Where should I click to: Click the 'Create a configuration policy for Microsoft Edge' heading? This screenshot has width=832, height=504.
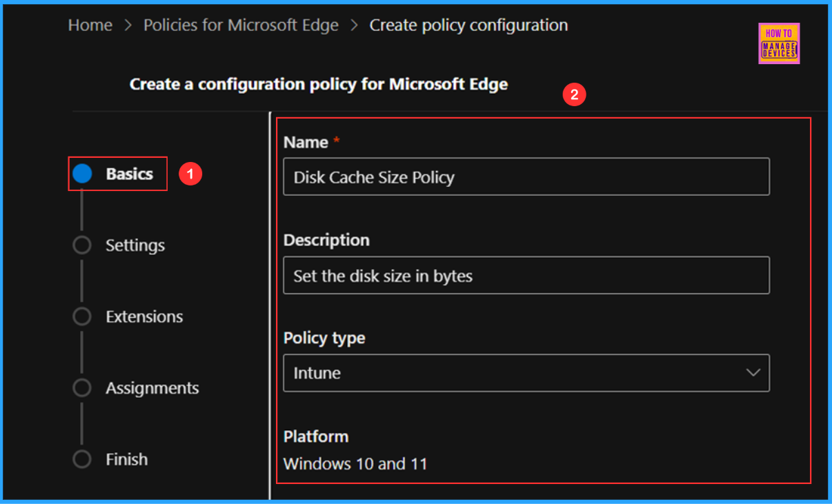(319, 85)
